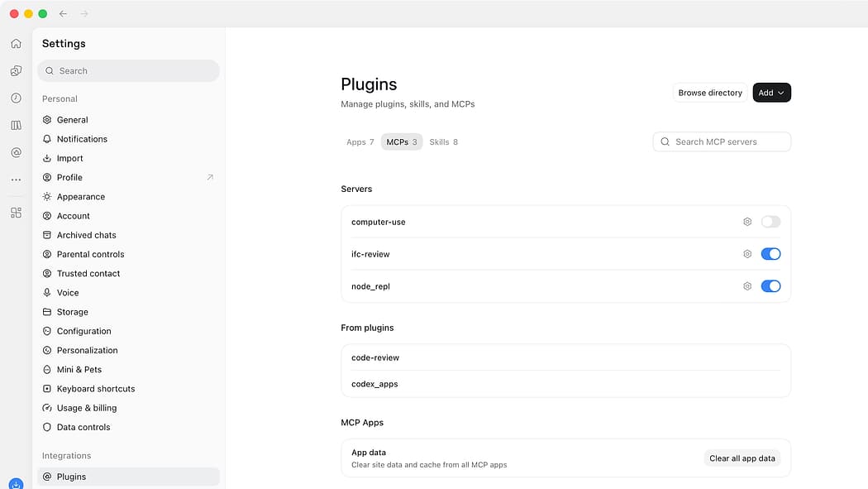Click the microphone icon next to Voice

pyautogui.click(x=47, y=292)
